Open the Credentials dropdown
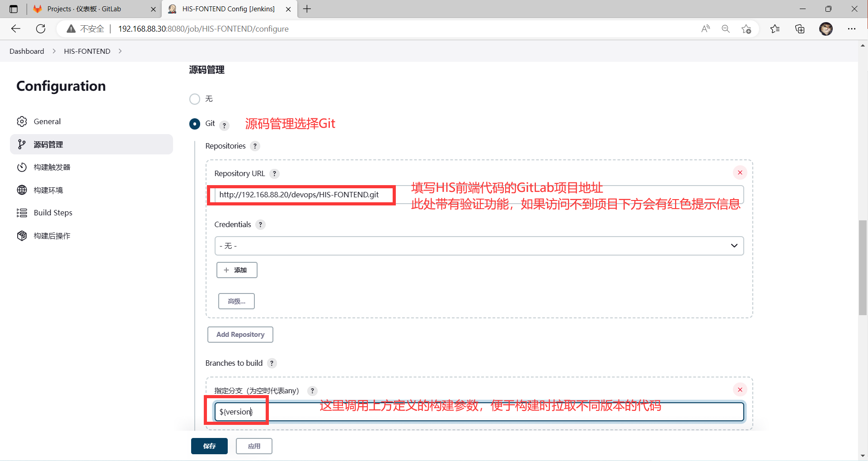Image resolution: width=868 pixels, height=461 pixels. tap(479, 246)
